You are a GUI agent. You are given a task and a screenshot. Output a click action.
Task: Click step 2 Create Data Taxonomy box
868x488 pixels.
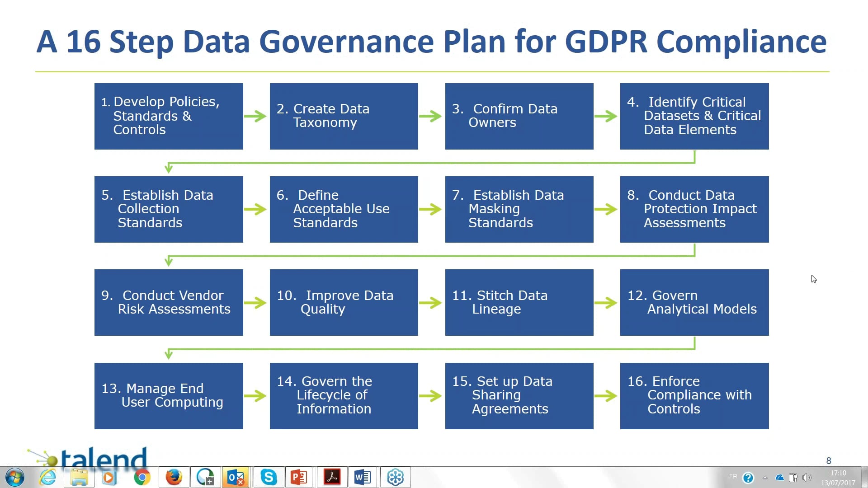click(344, 116)
